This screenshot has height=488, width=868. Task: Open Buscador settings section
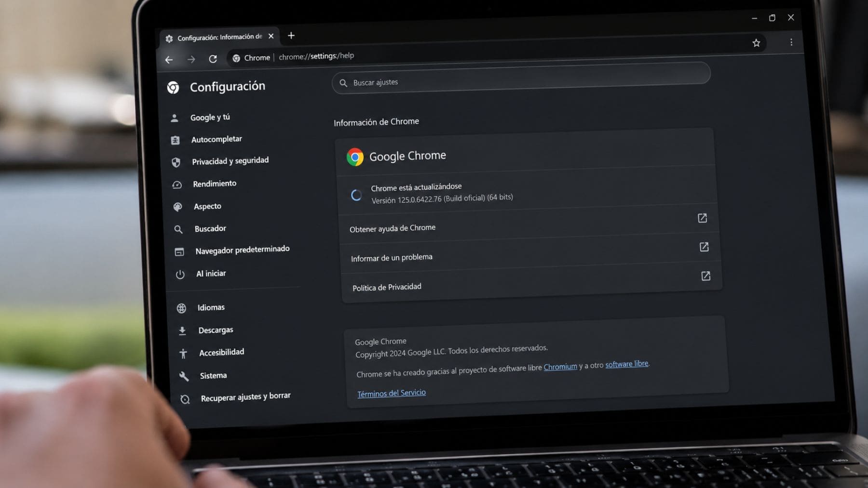[x=210, y=228]
